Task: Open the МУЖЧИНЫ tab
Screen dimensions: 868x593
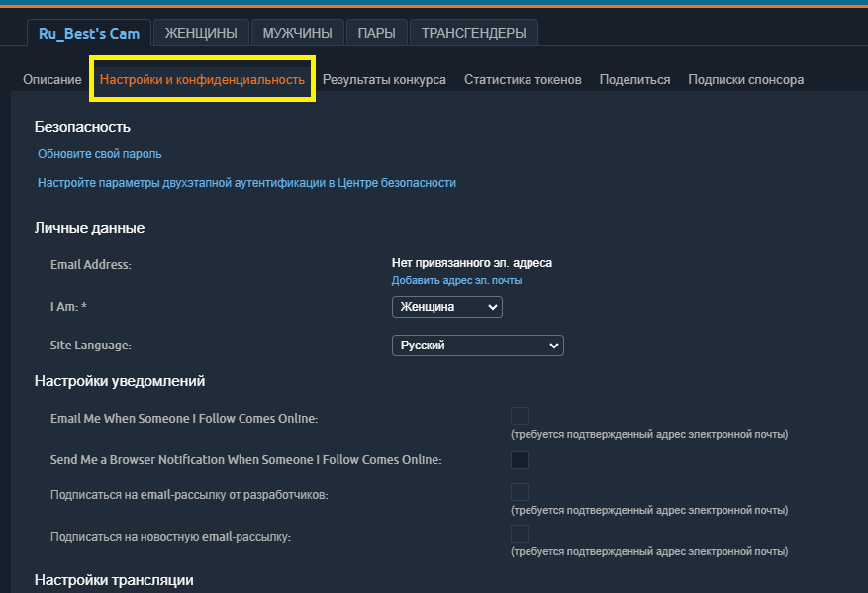Action: [297, 32]
